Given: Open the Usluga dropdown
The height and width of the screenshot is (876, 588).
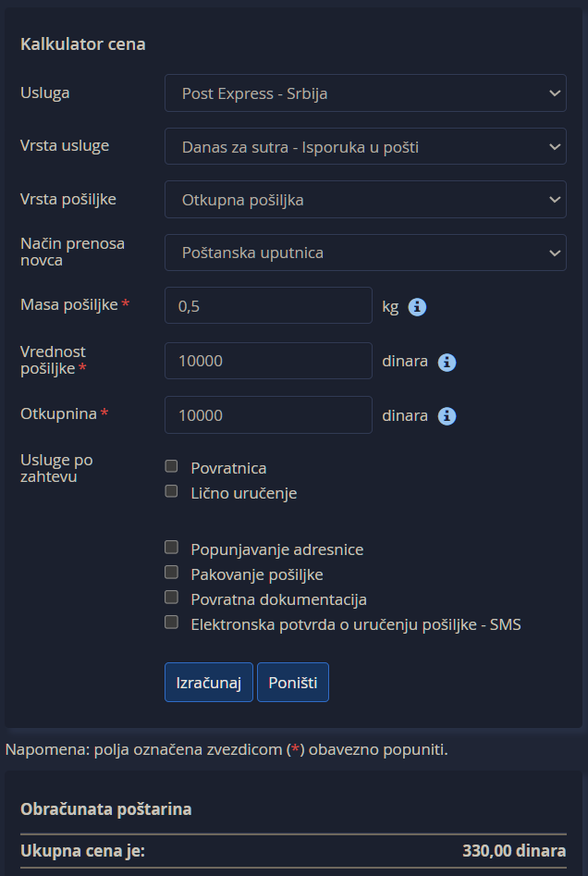Looking at the screenshot, I should pos(365,93).
